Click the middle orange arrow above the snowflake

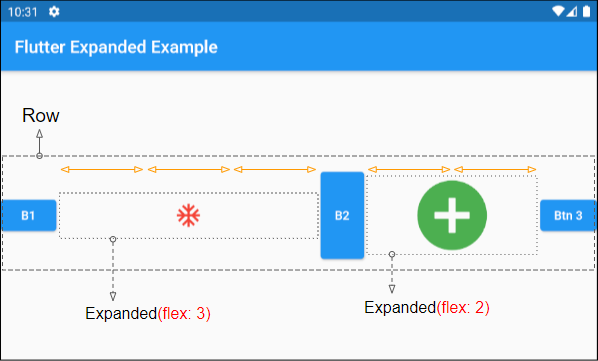(189, 170)
